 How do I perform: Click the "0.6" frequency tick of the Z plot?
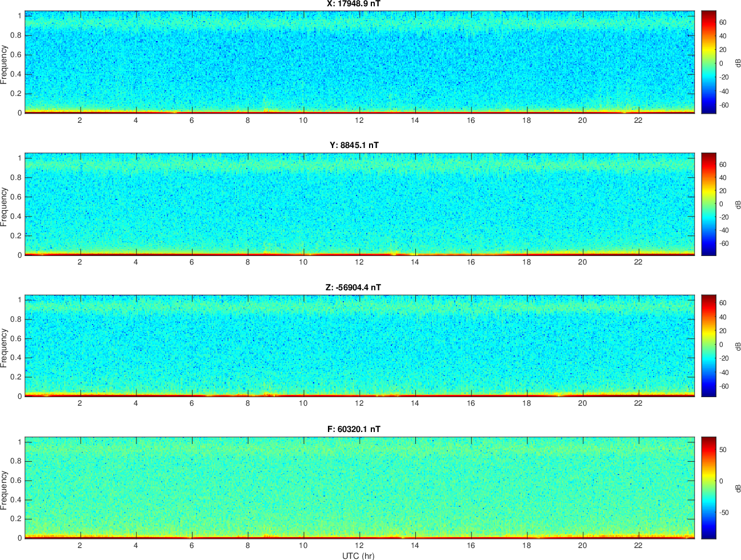click(x=16, y=339)
